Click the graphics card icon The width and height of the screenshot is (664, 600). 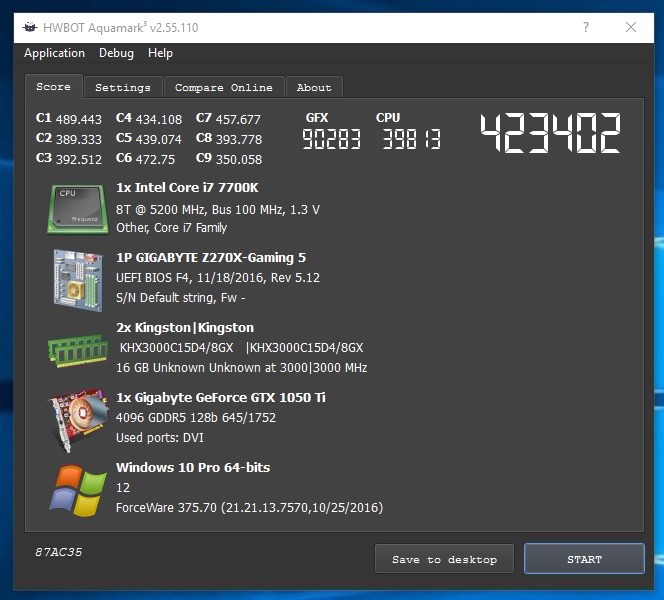(78, 420)
